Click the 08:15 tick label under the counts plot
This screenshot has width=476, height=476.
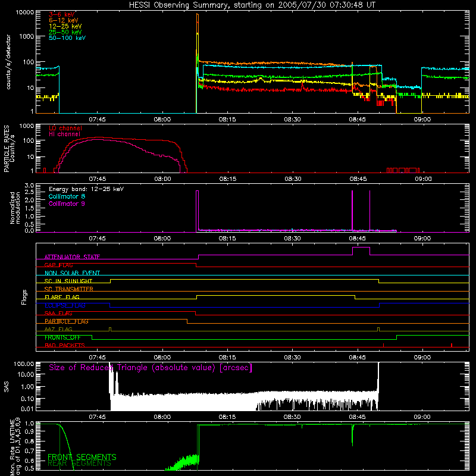227,120
